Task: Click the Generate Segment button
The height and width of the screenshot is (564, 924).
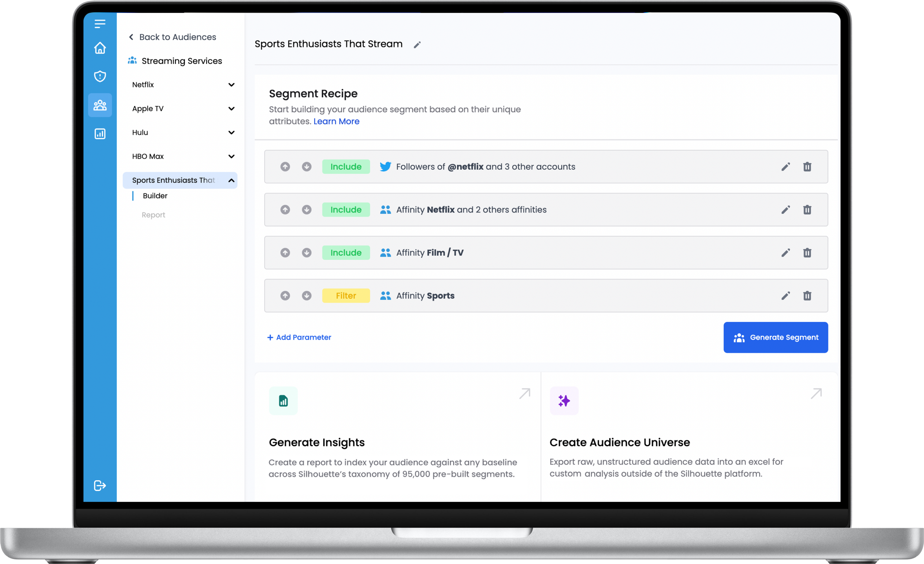Action: [775, 337]
